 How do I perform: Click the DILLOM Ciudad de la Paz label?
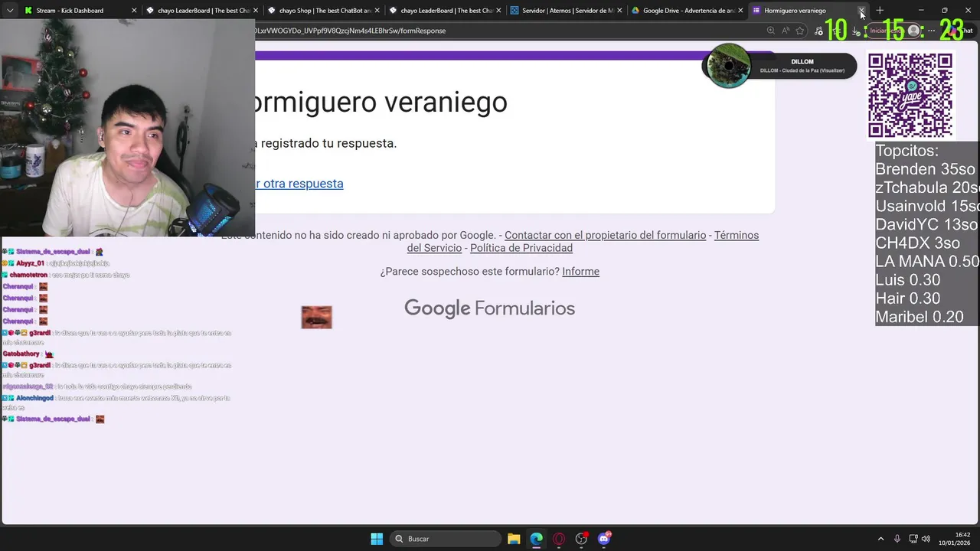[x=802, y=70]
